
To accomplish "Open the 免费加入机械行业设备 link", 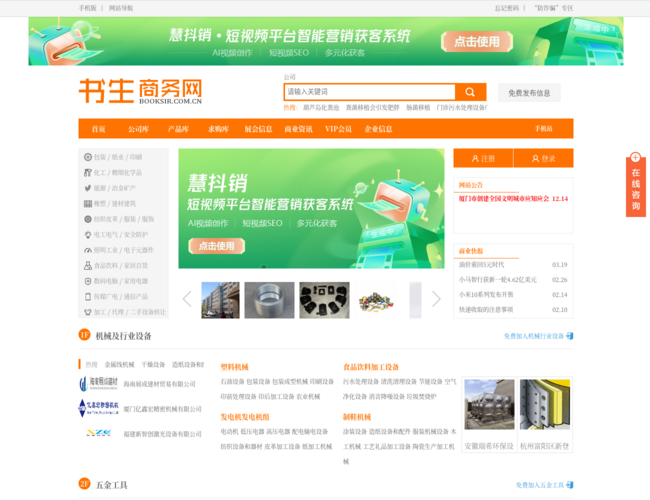I will pos(538,336).
